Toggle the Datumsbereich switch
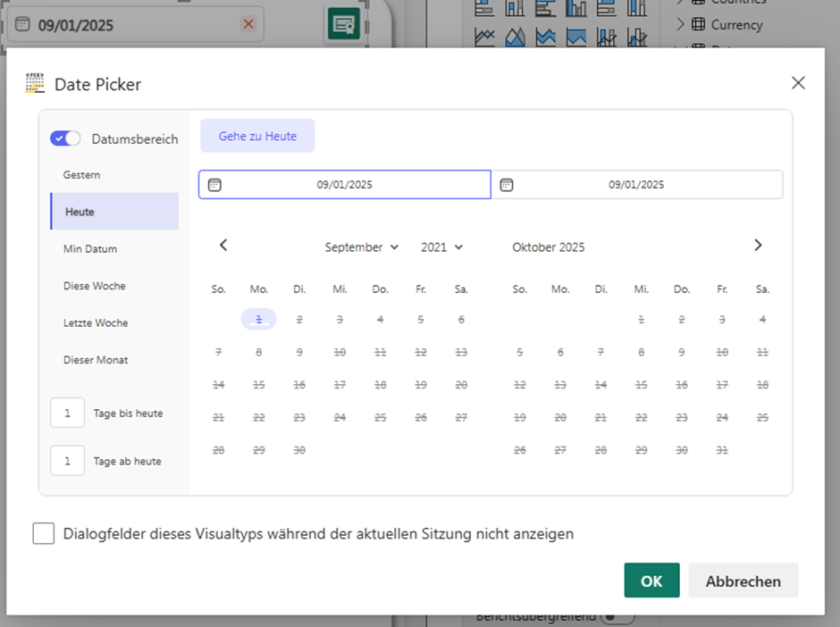 tap(65, 138)
